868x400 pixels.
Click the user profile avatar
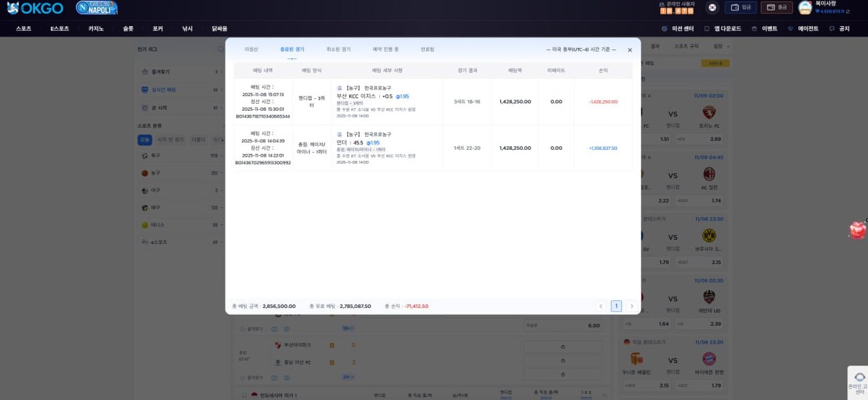[x=805, y=8]
